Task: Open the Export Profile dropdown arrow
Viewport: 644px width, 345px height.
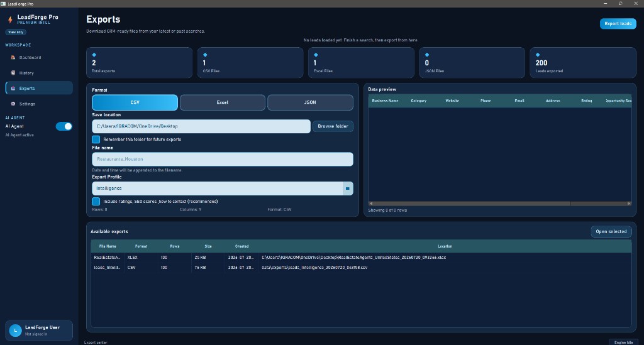Action: tap(348, 189)
